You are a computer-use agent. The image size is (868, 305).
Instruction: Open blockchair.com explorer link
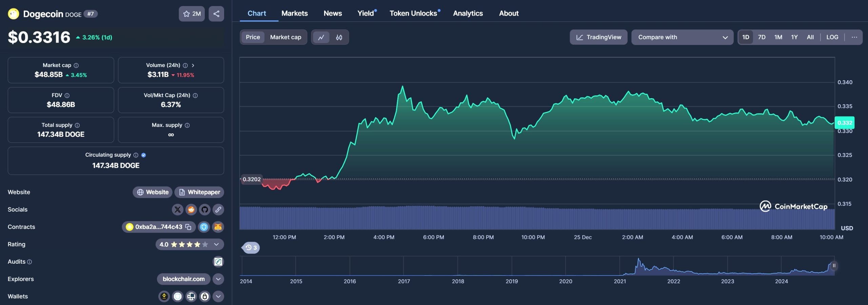(x=183, y=279)
